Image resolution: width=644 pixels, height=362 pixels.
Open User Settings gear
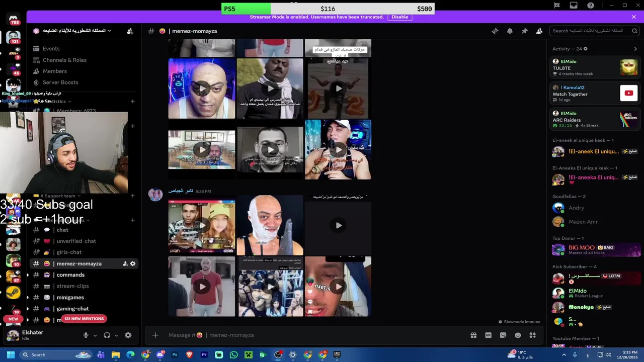(128, 335)
